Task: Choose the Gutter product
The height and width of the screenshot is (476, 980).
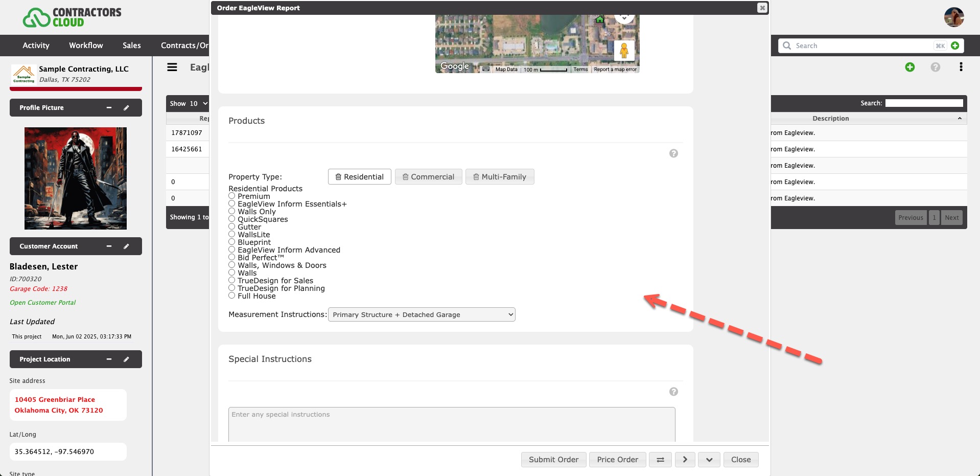Action: (x=231, y=226)
